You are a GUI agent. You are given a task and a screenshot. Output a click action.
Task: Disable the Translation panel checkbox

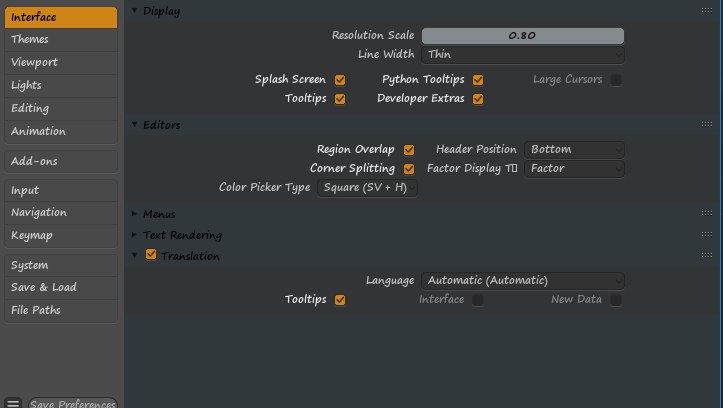pos(151,254)
